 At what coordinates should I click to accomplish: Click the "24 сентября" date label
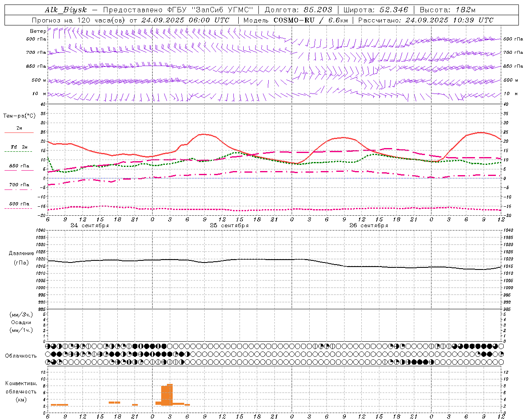coord(90,226)
